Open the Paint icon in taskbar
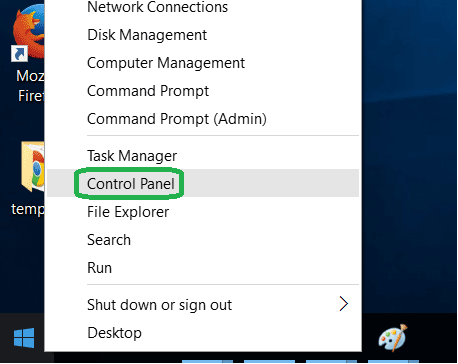Image resolution: width=458 pixels, height=364 pixels. tap(393, 337)
